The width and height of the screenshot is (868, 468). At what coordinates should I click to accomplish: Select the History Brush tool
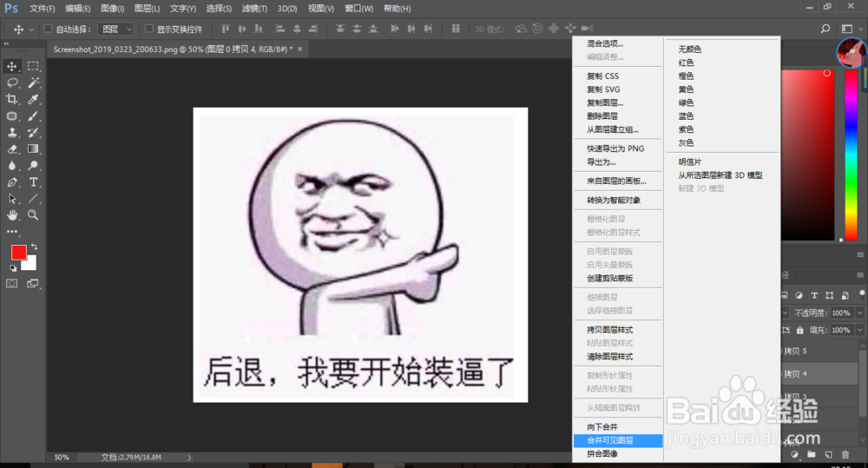click(x=33, y=132)
